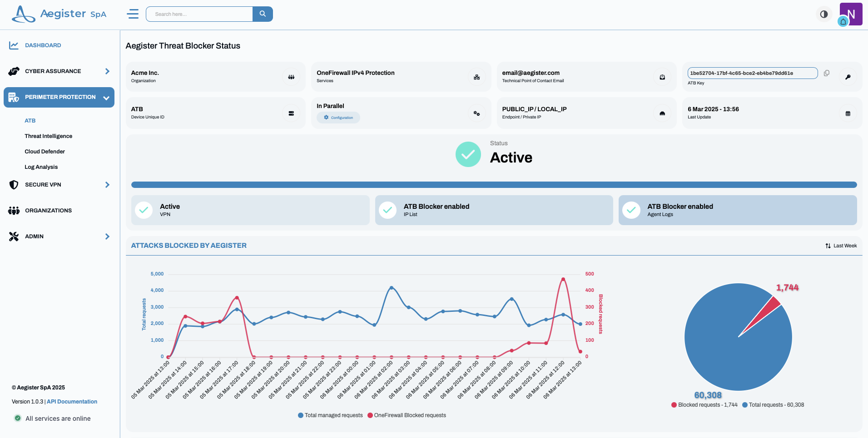Click the Configuration button on In Parallel card

pos(338,118)
